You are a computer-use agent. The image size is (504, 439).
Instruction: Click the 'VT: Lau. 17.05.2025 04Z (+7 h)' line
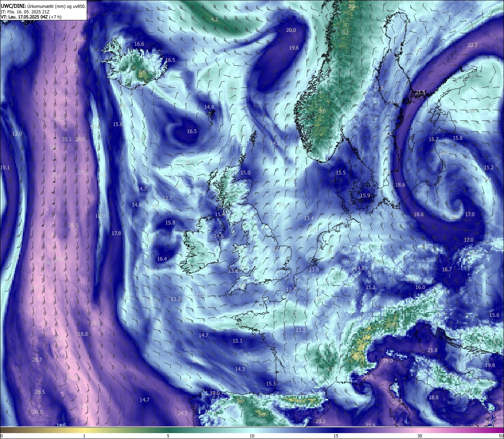tap(31, 17)
